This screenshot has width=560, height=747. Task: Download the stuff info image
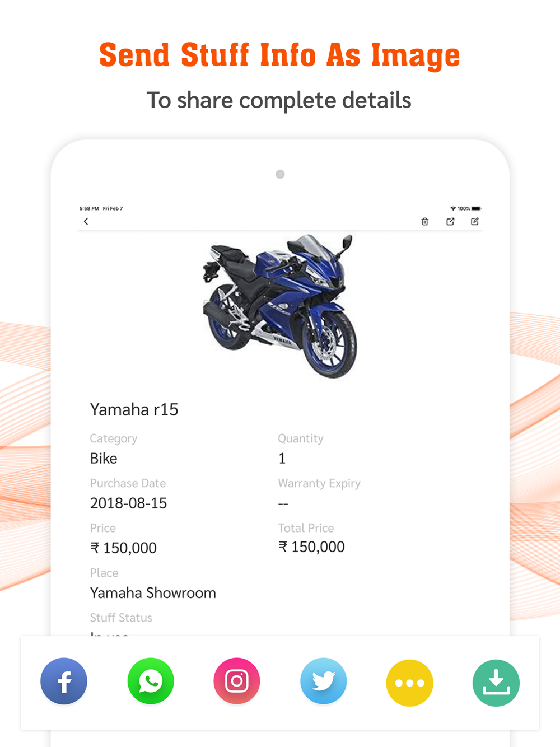(496, 683)
